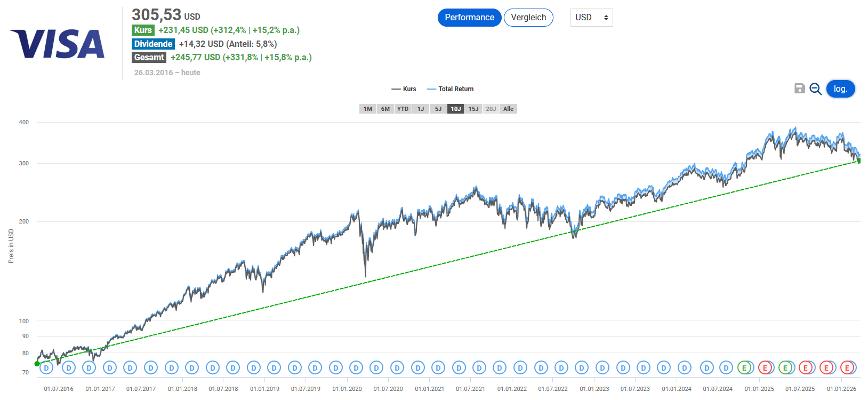Choose the YTD range button

point(403,109)
